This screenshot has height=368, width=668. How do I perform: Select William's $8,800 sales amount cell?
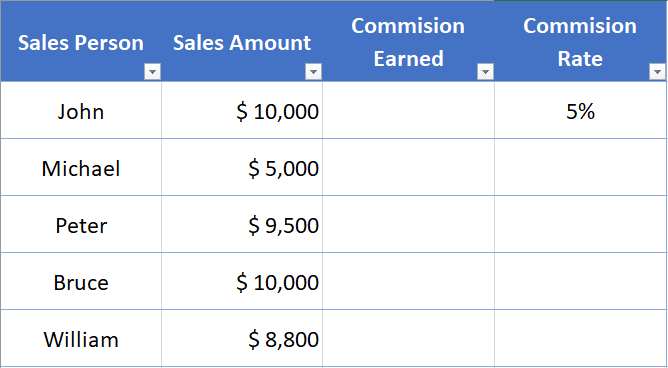(242, 339)
